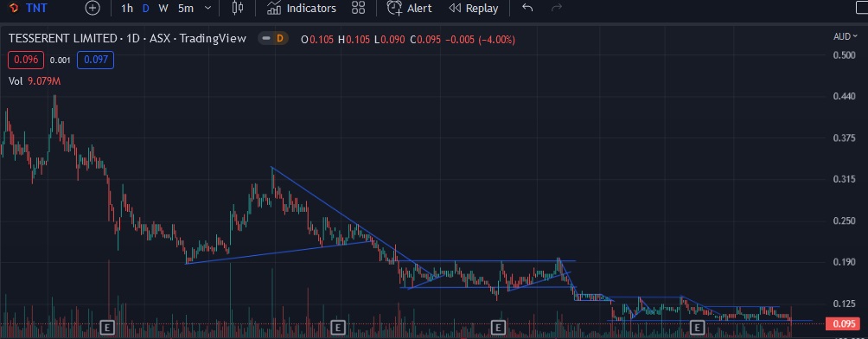Click the 0.190 price scale label
This screenshot has height=339, width=868.
844,262
